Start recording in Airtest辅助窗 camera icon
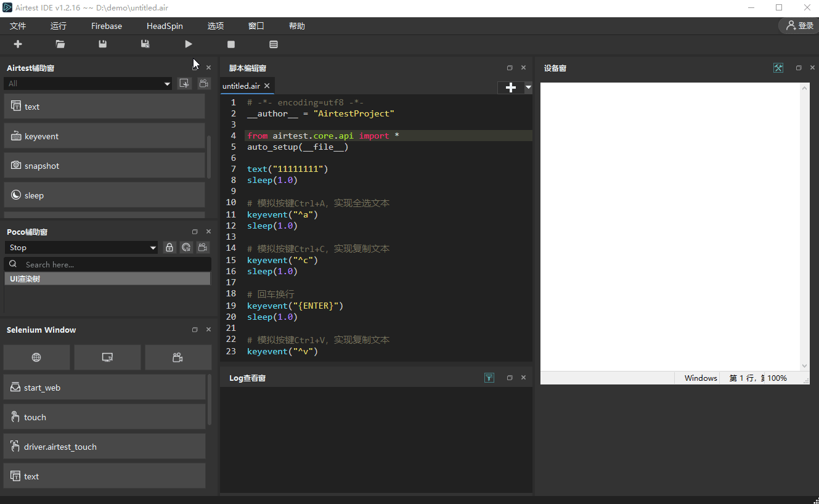The width and height of the screenshot is (819, 504). [204, 84]
